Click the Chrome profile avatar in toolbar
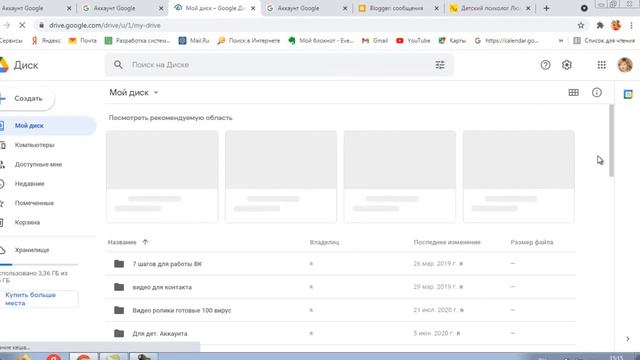 pyautogui.click(x=616, y=25)
